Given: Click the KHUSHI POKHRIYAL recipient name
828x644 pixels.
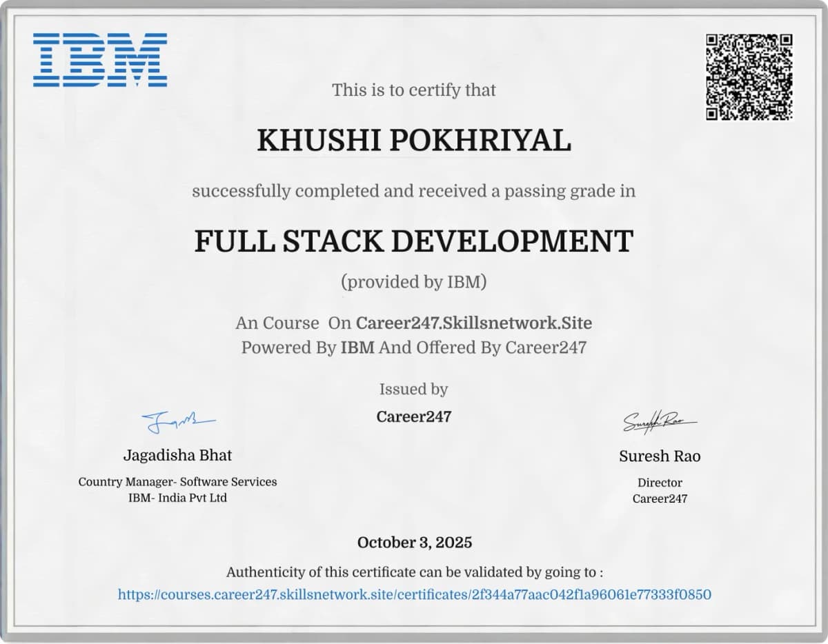Looking at the screenshot, I should coord(414,141).
